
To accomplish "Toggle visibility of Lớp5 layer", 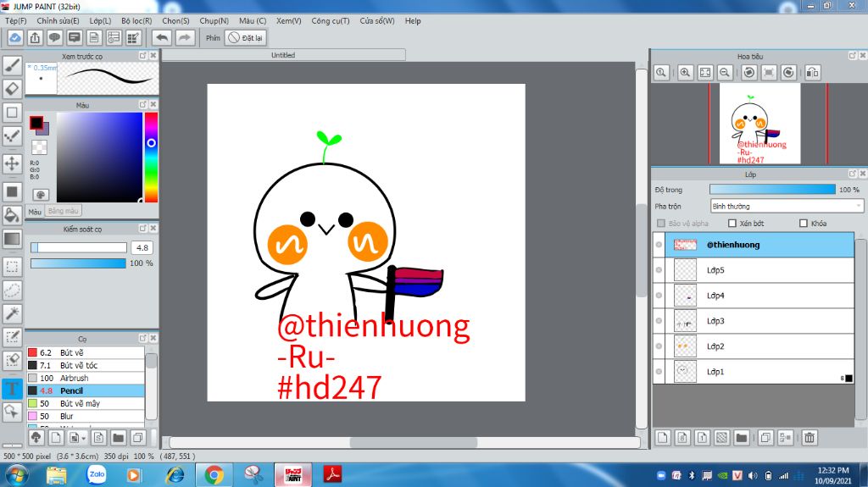I will click(659, 270).
